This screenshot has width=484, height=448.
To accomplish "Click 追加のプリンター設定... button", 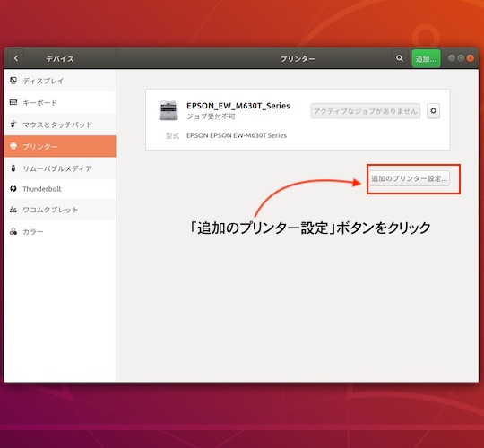I will [409, 178].
